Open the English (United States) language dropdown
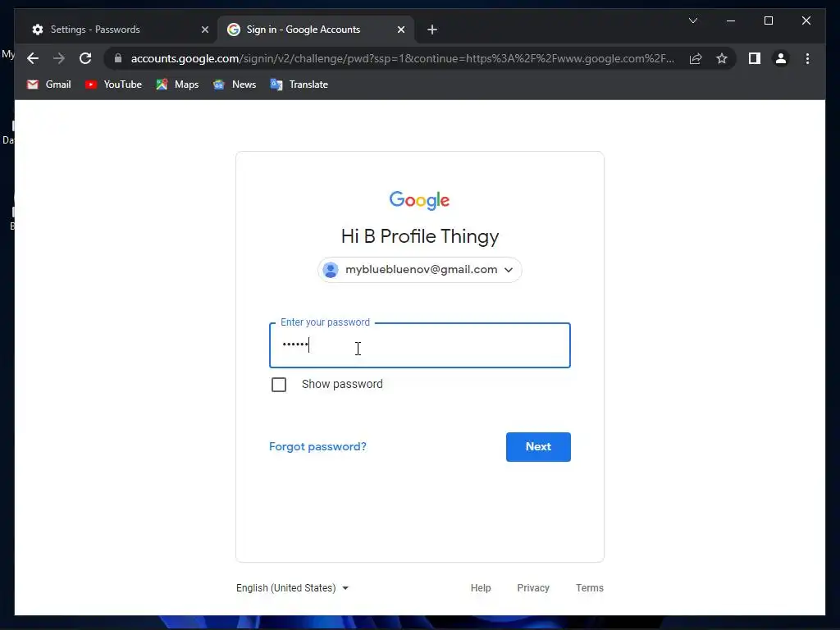This screenshot has width=840, height=630. coord(293,587)
